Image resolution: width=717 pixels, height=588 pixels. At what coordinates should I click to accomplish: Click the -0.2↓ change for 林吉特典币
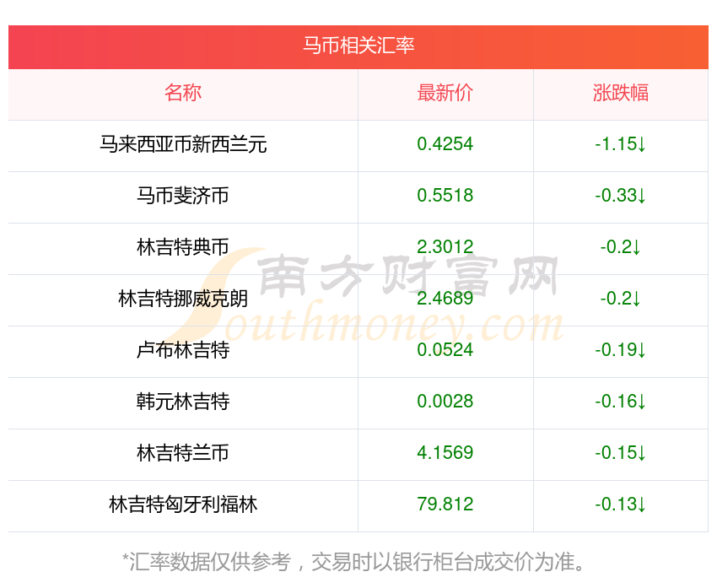click(621, 247)
